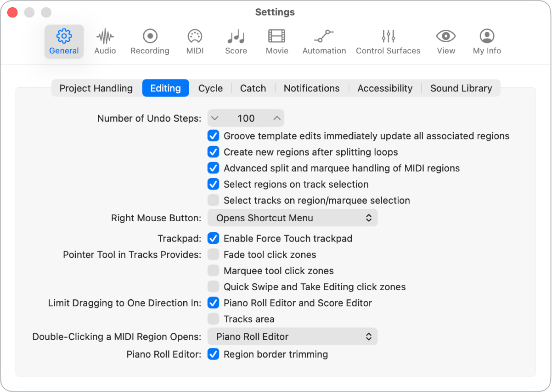
Task: Select the Recording settings icon
Action: coord(150,41)
